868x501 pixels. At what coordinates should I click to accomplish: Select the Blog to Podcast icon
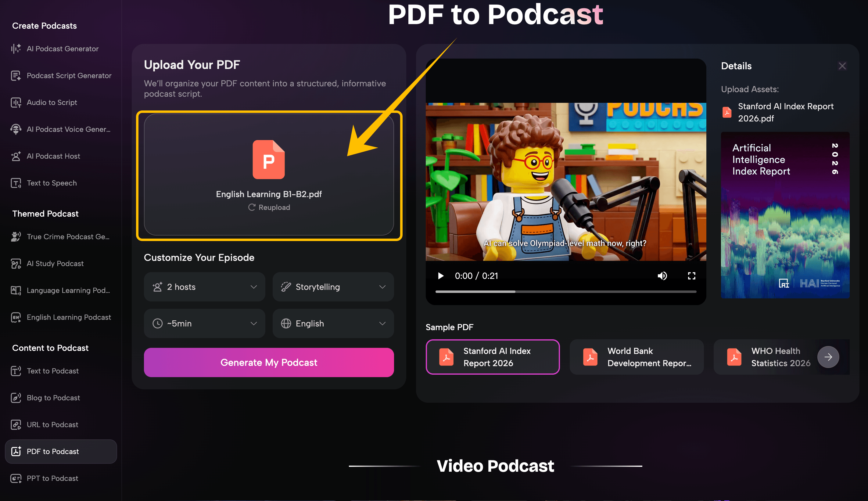pos(16,398)
